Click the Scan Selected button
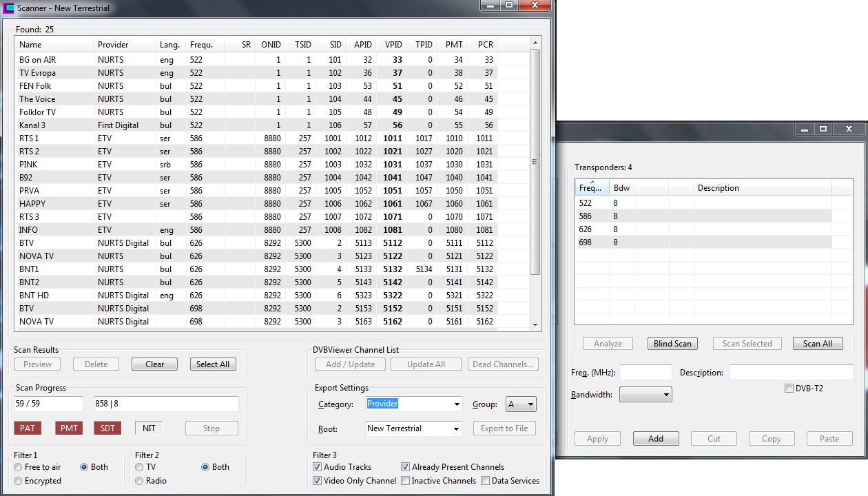Screen dimensions: 868x496 (747, 344)
